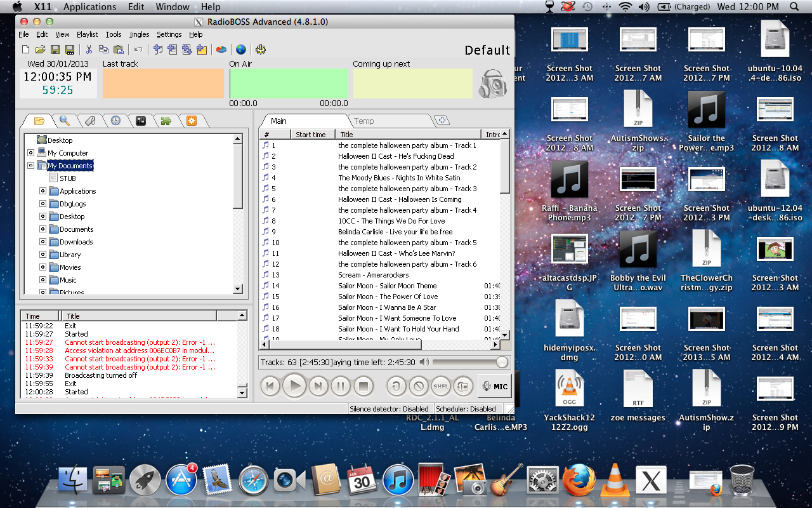Screen dimensions: 812x508
Task: Click the headphones speaker logo
Action: click(x=494, y=84)
